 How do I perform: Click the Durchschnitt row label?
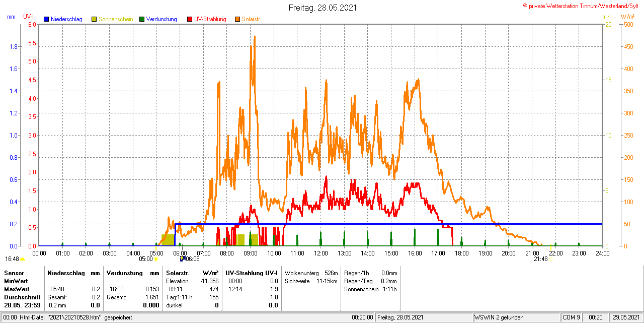[x=22, y=297]
